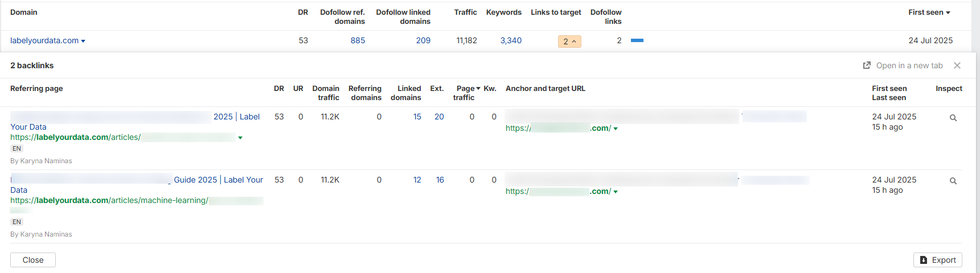Click the Traffic column header in the top table
Image resolution: width=980 pixels, height=273 pixels.
coord(465,12)
